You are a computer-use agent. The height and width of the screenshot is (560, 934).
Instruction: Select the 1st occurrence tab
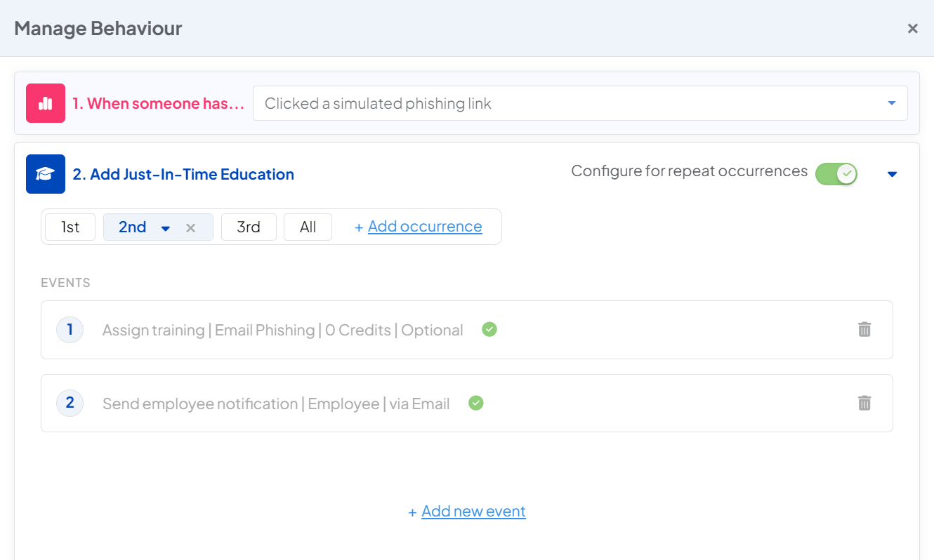[x=70, y=227]
